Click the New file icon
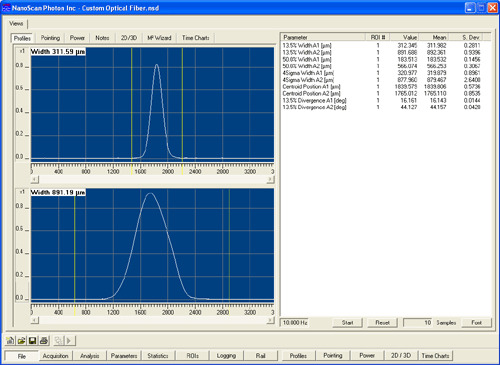This screenshot has height=365, width=500. (10, 340)
